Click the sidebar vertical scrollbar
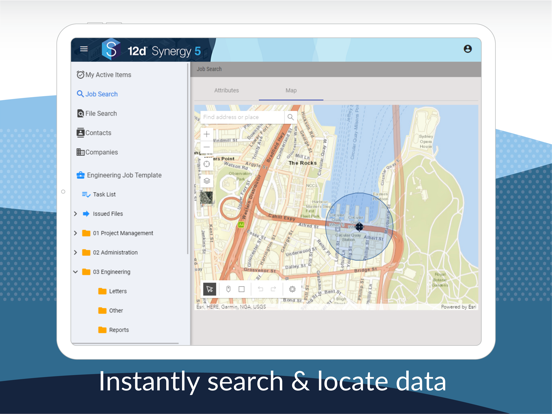552x414 pixels. click(x=188, y=158)
